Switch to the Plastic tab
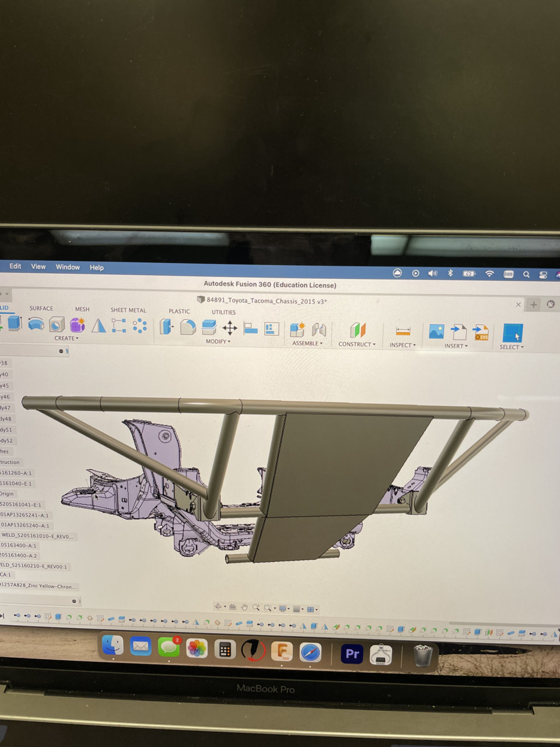Image resolution: width=560 pixels, height=747 pixels. pos(179,312)
